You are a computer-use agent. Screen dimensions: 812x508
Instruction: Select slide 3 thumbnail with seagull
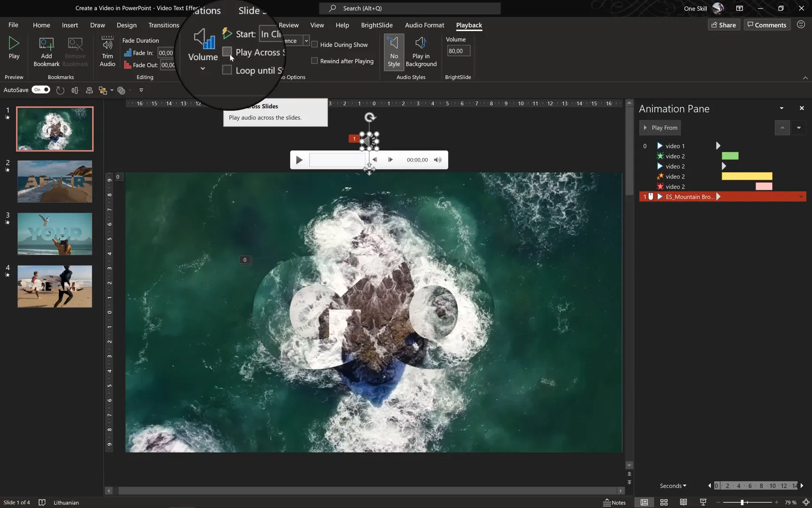tap(55, 234)
